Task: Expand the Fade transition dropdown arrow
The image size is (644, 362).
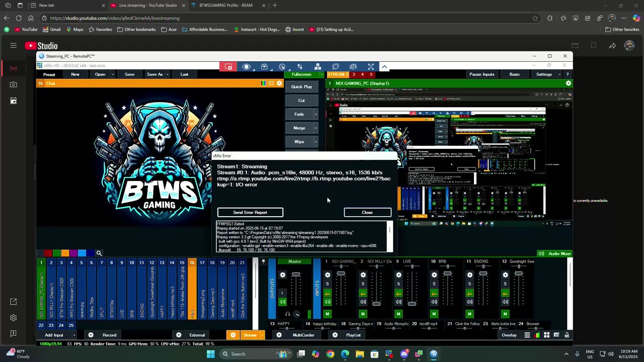Action: coord(315,114)
